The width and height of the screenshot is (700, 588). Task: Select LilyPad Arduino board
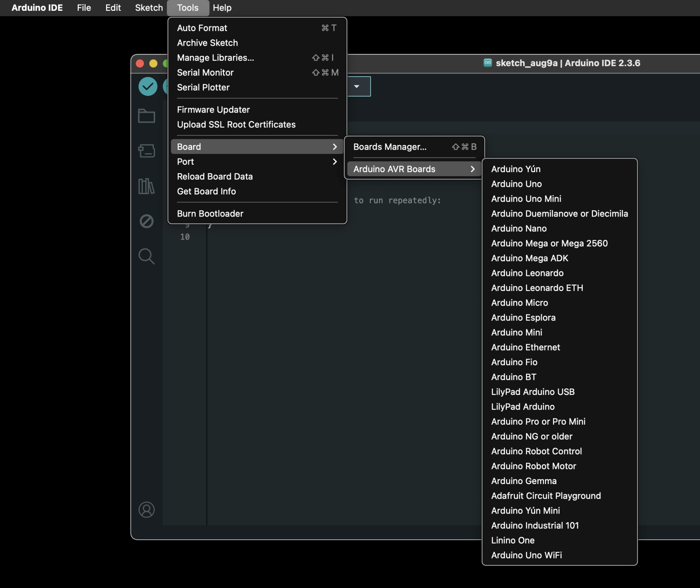559,407
